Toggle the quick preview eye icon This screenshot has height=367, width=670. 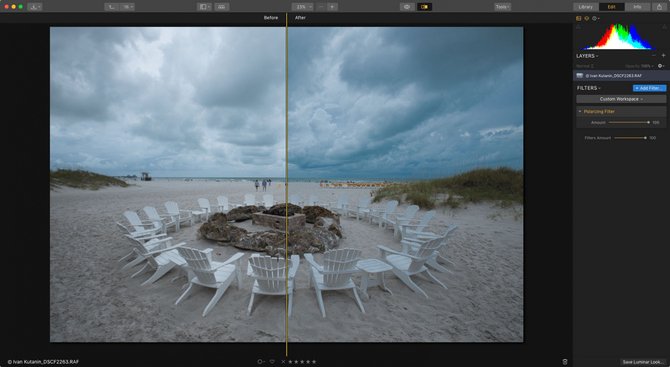(x=407, y=7)
